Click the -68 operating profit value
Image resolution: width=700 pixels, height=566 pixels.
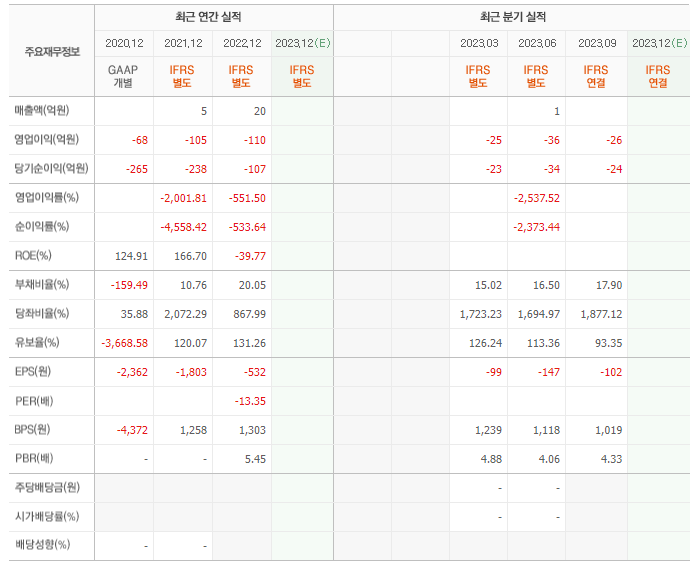(x=140, y=140)
